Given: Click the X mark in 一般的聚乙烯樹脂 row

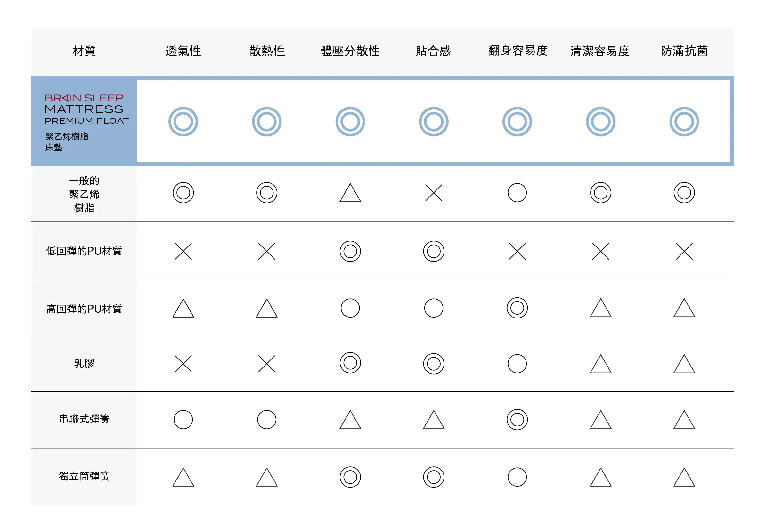Looking at the screenshot, I should click(x=434, y=193).
